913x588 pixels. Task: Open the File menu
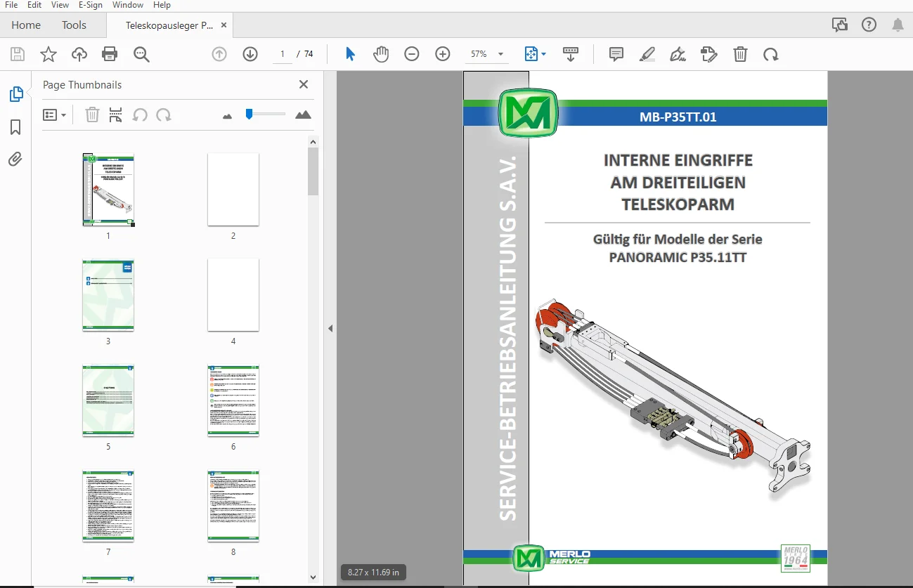11,5
